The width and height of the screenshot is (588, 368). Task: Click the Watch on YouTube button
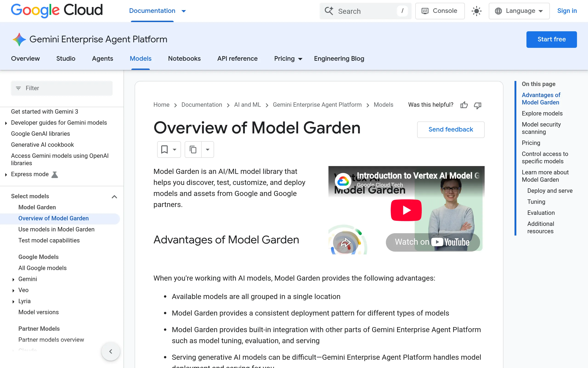point(433,242)
